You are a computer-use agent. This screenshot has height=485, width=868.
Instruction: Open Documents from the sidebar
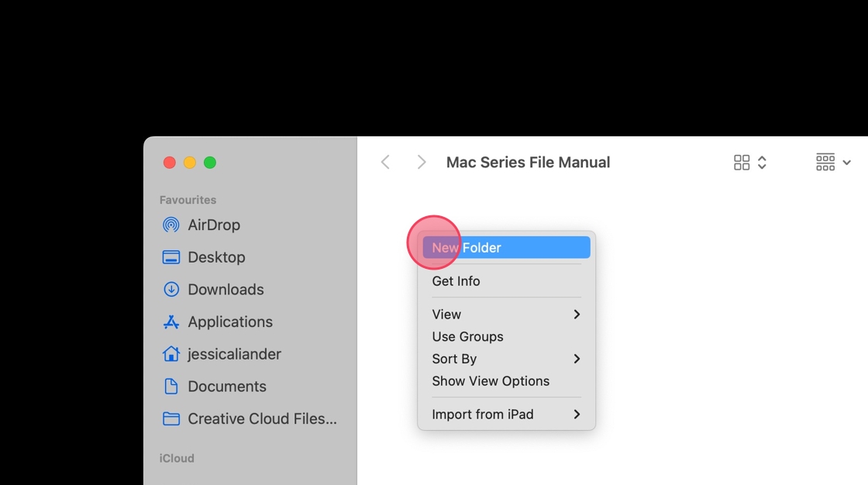click(x=226, y=387)
